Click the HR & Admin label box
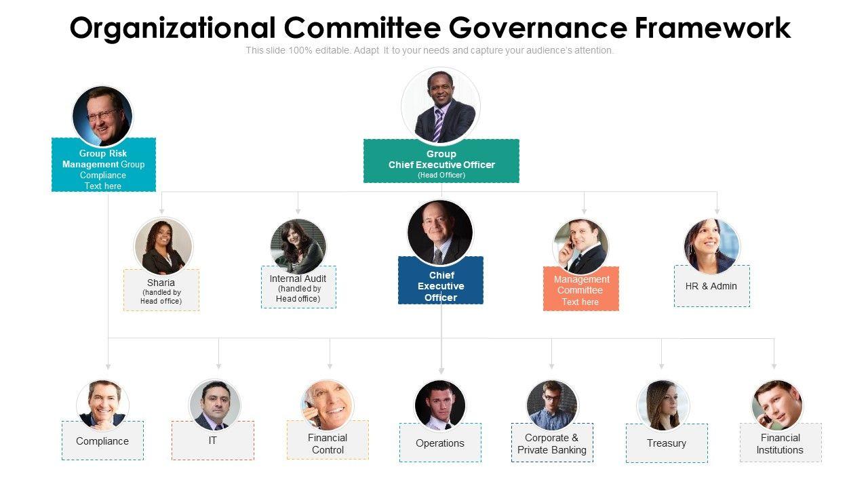This screenshot has height=488, width=868. coord(711,286)
